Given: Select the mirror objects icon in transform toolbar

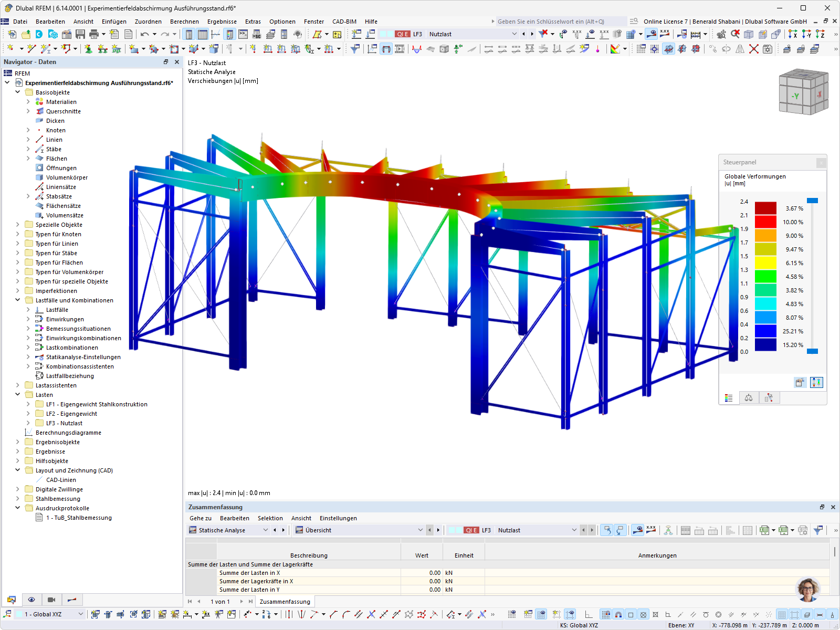Looking at the screenshot, I should (739, 49).
